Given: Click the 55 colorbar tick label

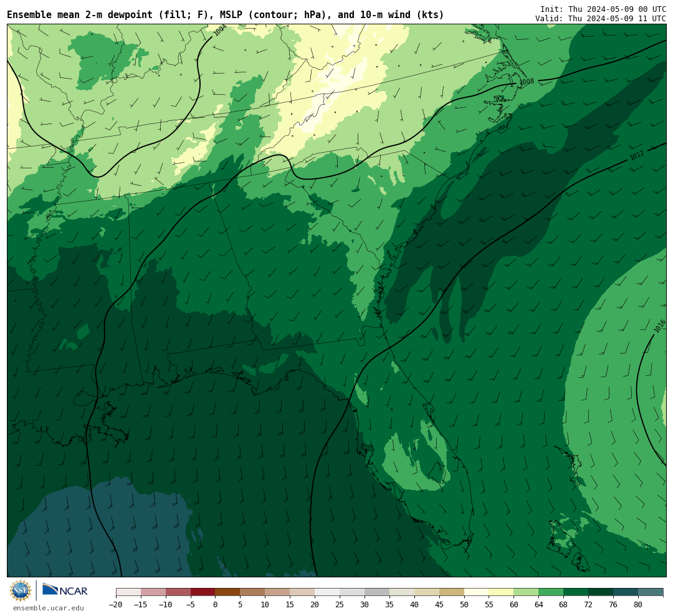Looking at the screenshot, I should coord(489,605).
